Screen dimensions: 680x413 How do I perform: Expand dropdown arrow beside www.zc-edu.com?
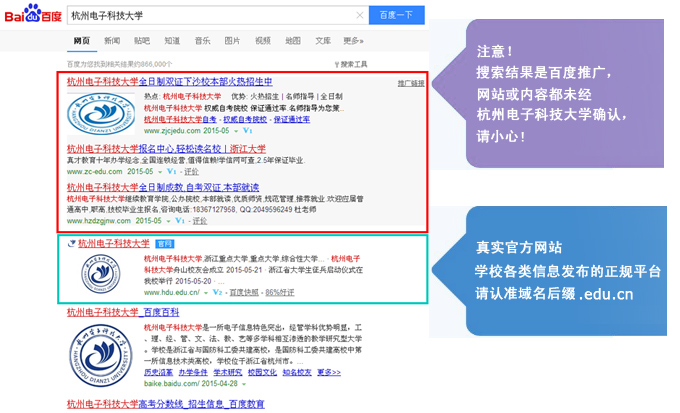160,172
